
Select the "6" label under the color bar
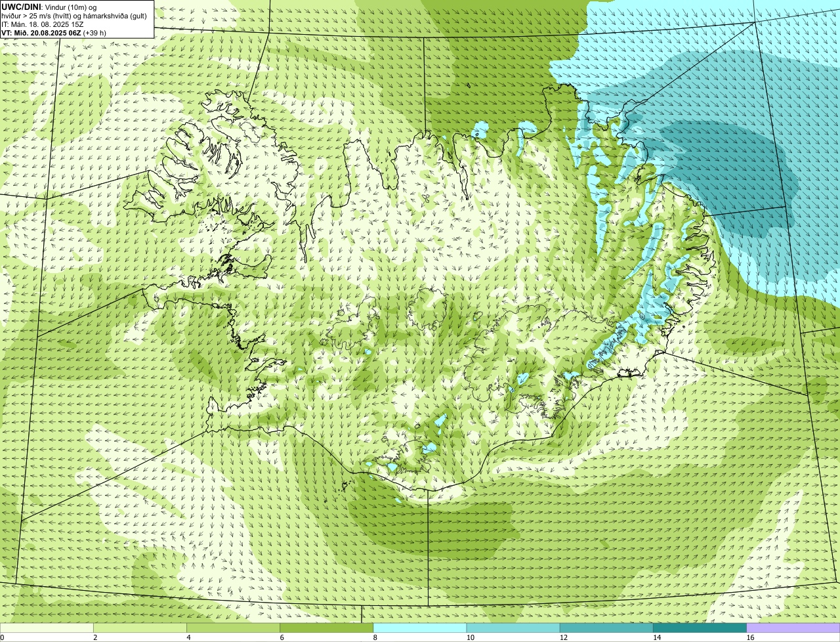pyautogui.click(x=282, y=637)
